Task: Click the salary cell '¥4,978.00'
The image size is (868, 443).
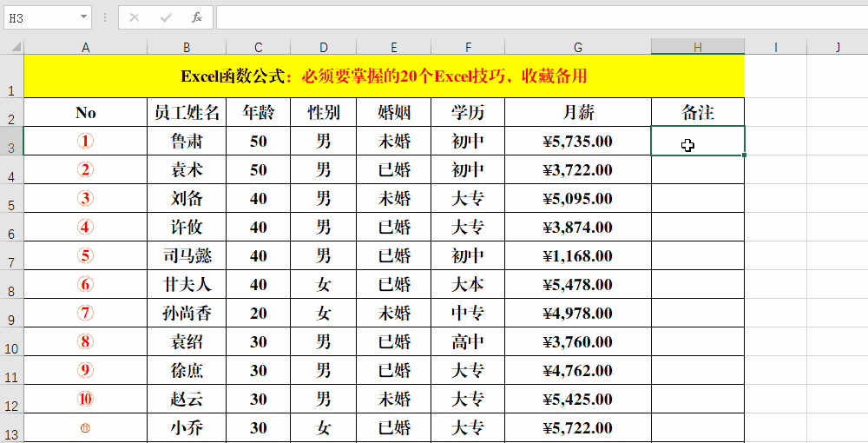Action: [x=578, y=313]
